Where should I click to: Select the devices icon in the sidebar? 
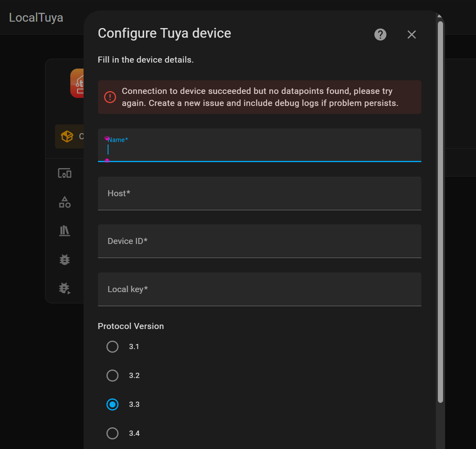(64, 173)
